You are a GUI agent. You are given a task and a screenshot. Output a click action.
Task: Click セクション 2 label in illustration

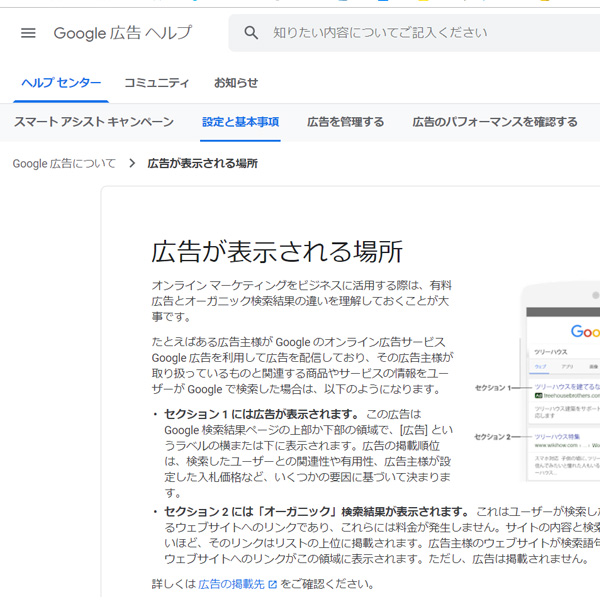[x=492, y=437]
